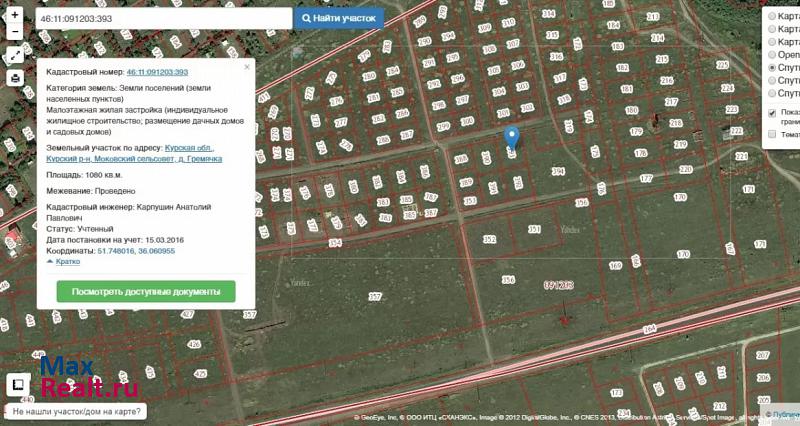Open the Курская обл. address link

(189, 147)
